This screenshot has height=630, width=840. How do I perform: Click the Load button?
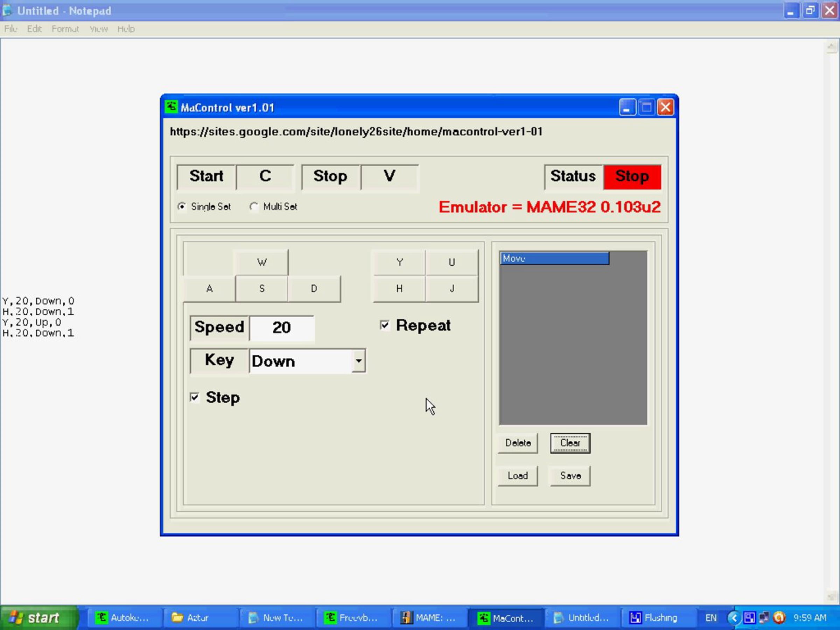tap(518, 476)
